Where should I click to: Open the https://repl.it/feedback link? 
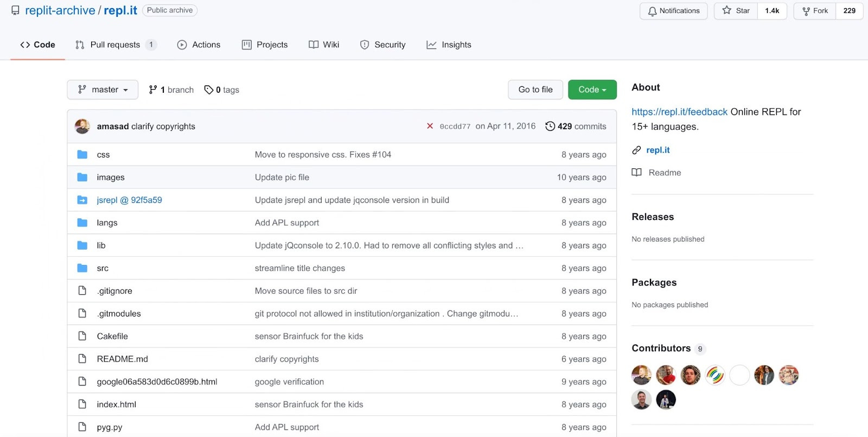click(679, 111)
